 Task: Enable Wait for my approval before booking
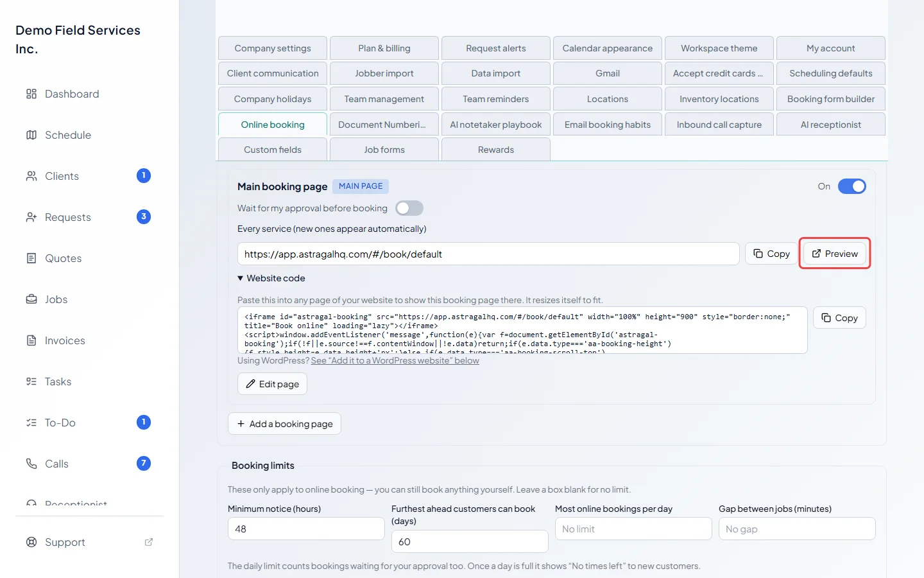409,208
